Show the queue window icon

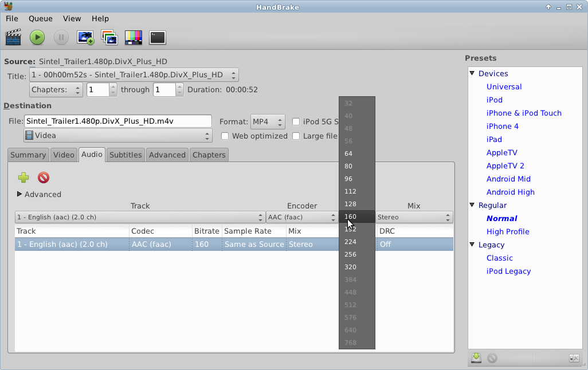109,37
